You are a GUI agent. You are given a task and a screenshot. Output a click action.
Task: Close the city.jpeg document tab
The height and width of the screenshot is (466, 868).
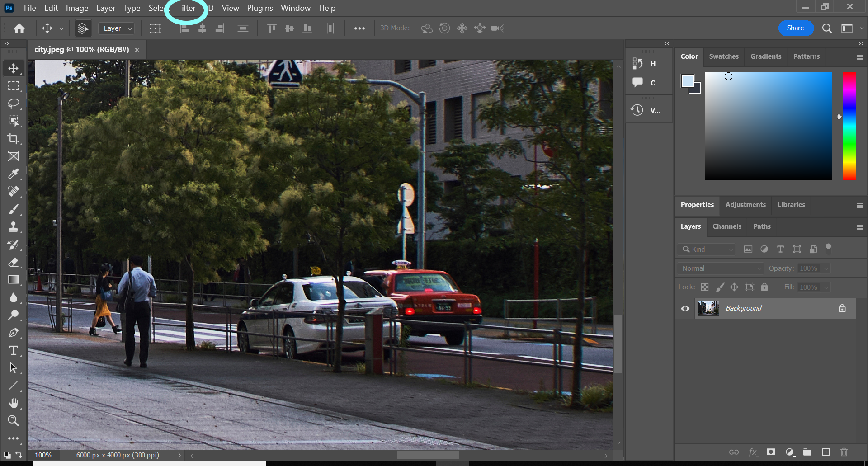pyautogui.click(x=137, y=50)
